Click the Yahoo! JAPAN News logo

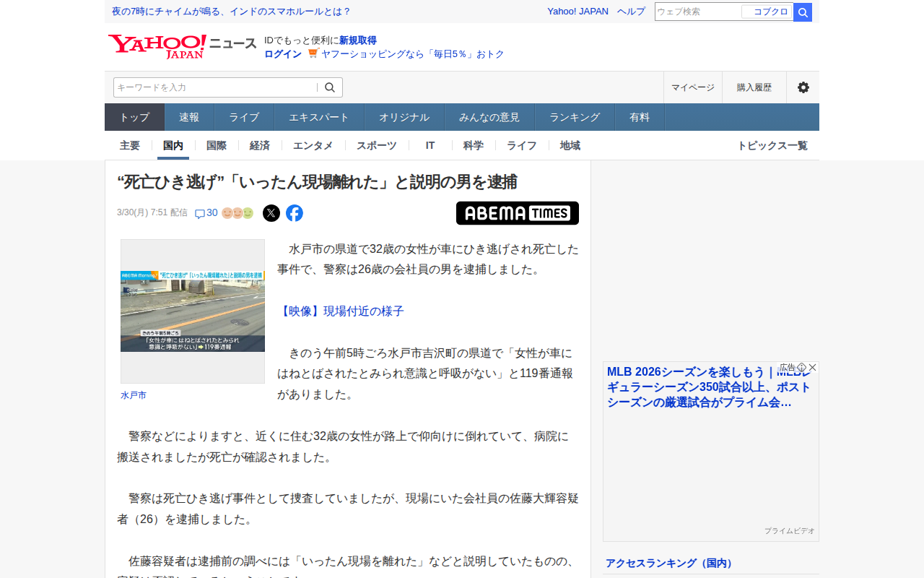[182, 46]
